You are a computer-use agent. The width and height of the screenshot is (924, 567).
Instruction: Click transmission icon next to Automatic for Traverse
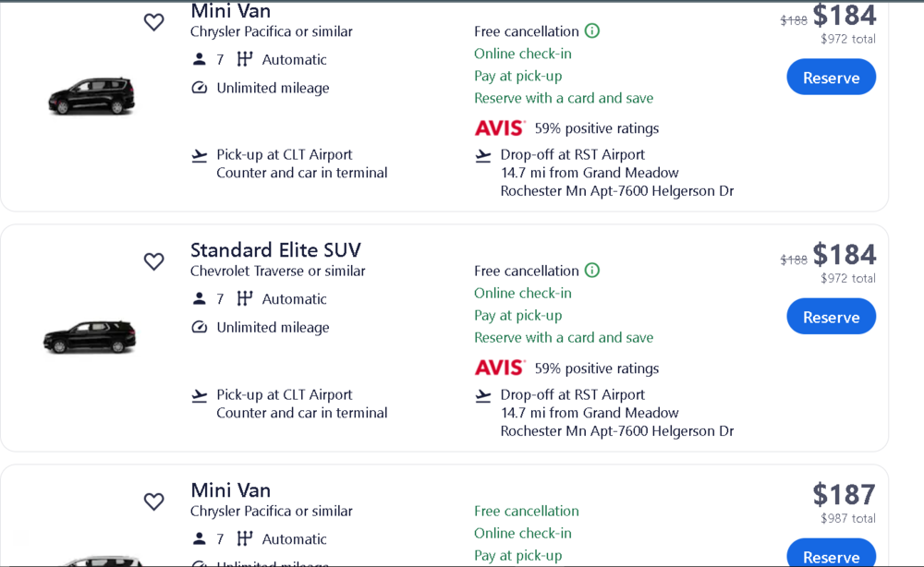point(245,299)
